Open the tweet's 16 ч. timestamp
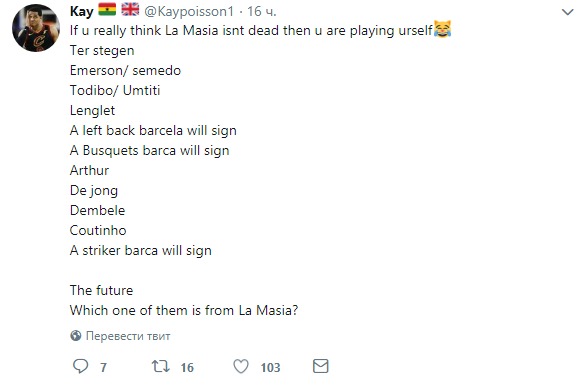 (x=262, y=12)
